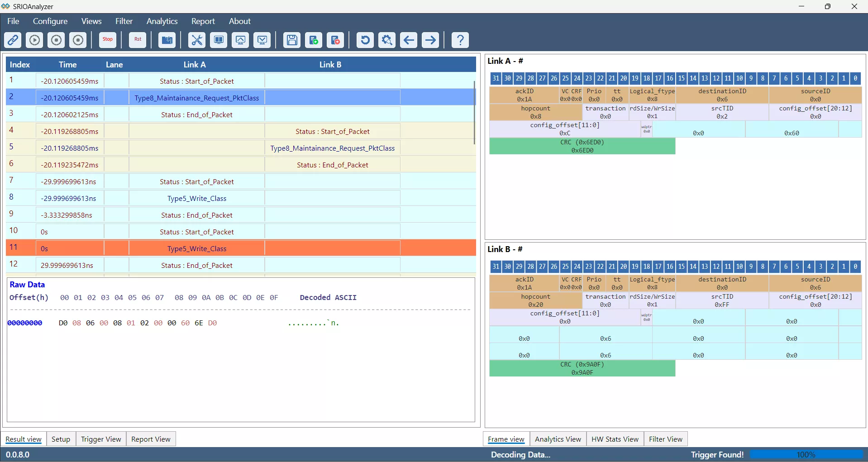Image resolution: width=868 pixels, height=462 pixels.
Task: Click the packet list vertical scrollbar
Action: point(474,113)
